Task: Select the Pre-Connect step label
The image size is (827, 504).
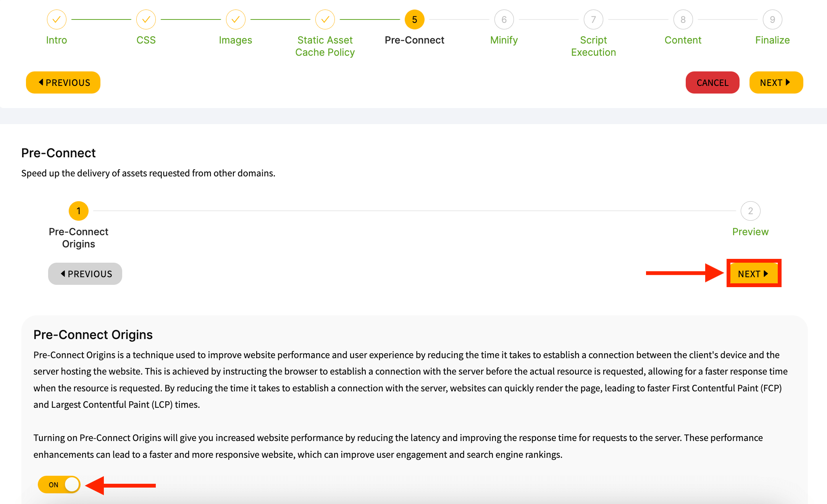Action: pos(415,40)
